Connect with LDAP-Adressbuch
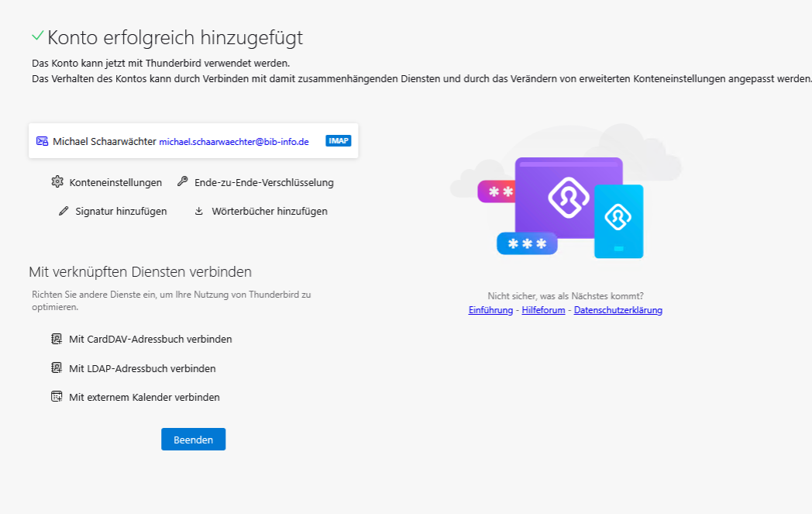This screenshot has width=812, height=514. pos(142,368)
